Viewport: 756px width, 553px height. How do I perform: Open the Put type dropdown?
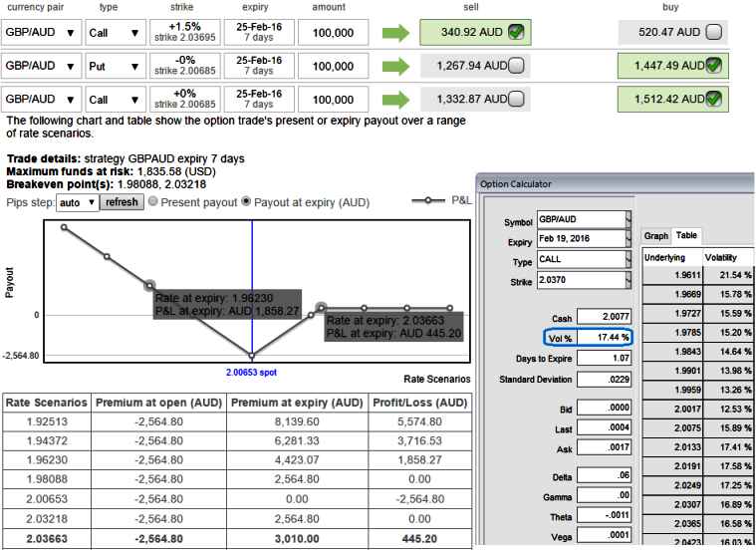(x=116, y=66)
